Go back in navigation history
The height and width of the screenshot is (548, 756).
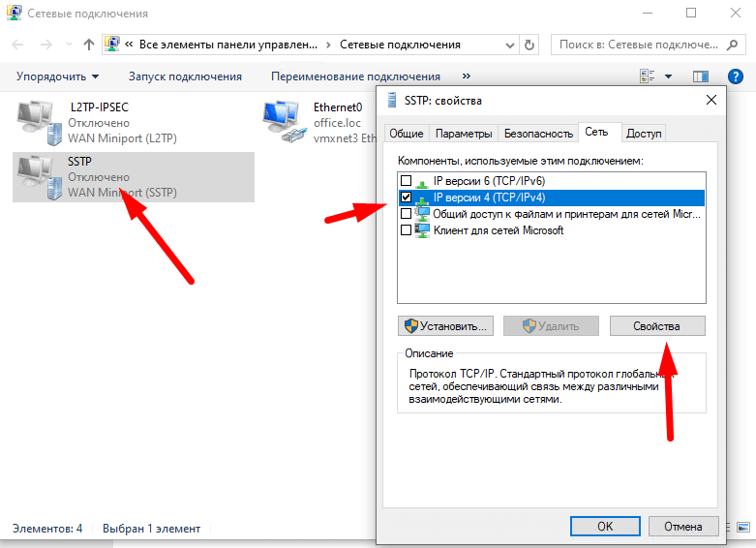click(x=17, y=45)
